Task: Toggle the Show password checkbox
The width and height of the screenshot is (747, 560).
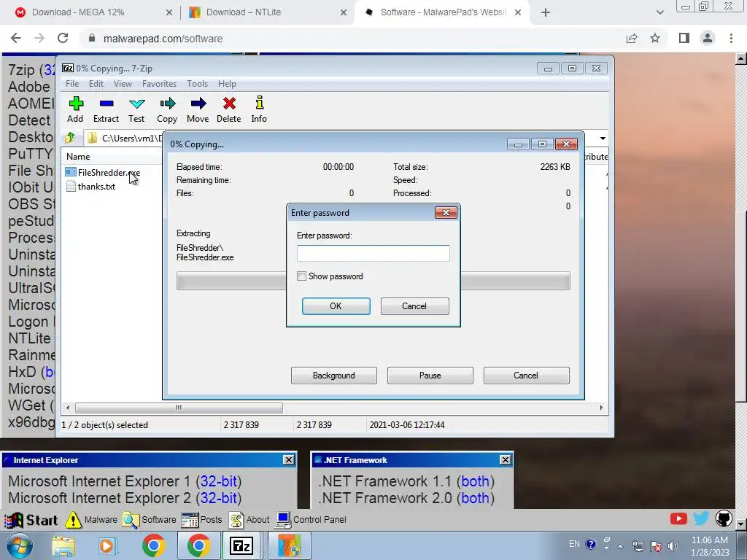Action: point(301,276)
